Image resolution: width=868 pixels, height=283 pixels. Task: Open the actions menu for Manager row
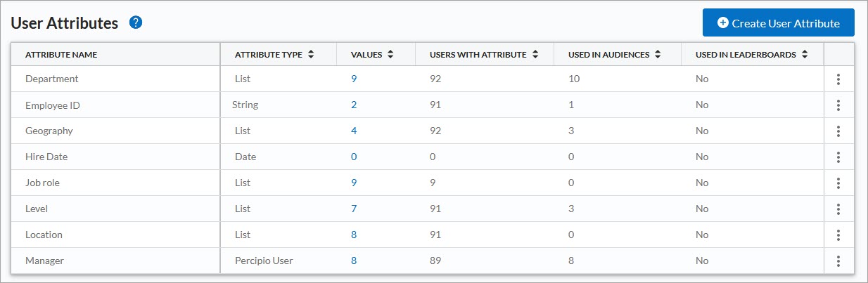[x=838, y=261]
